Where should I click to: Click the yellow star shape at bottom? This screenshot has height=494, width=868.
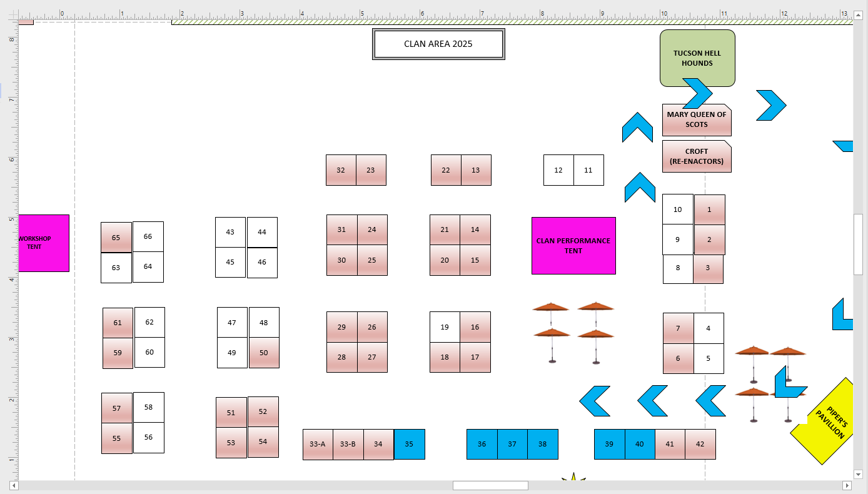pos(573,478)
